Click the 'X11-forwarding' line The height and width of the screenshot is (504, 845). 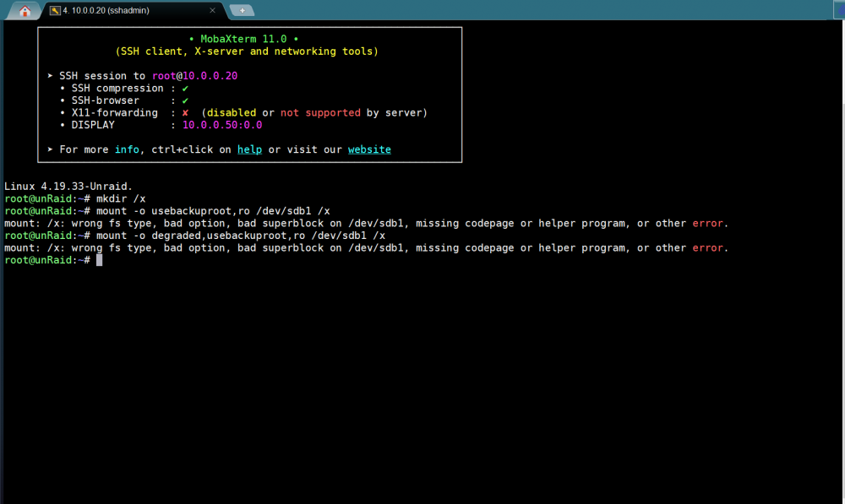point(243,113)
